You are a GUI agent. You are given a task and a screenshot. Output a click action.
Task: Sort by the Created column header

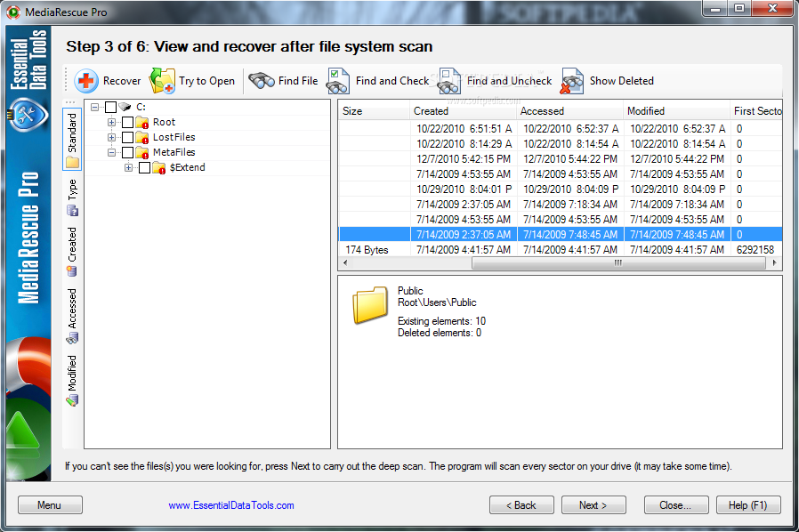click(464, 111)
